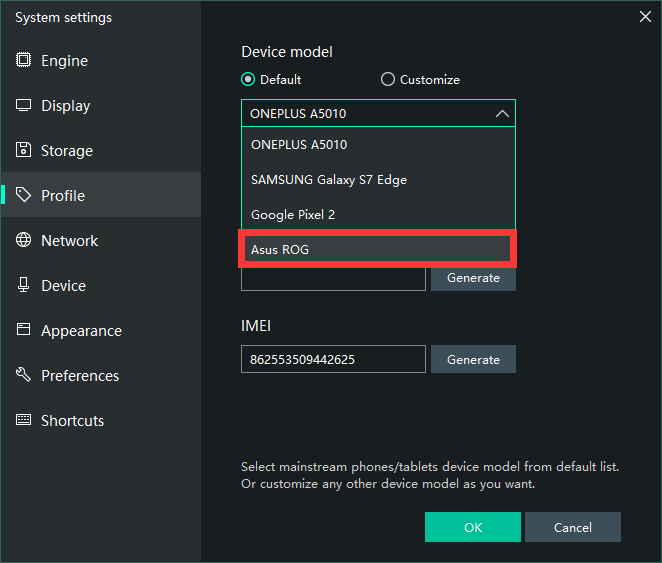Screen dimensions: 662x563
Task: Collapse the device model dropdown arrow
Action: [x=502, y=114]
